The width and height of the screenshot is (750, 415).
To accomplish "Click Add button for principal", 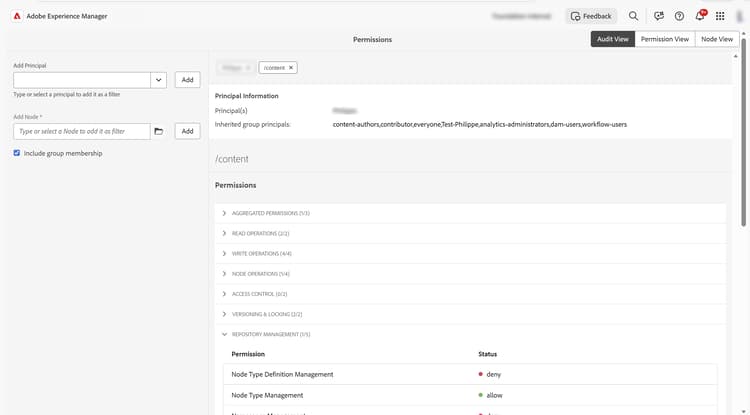I will (x=188, y=80).
